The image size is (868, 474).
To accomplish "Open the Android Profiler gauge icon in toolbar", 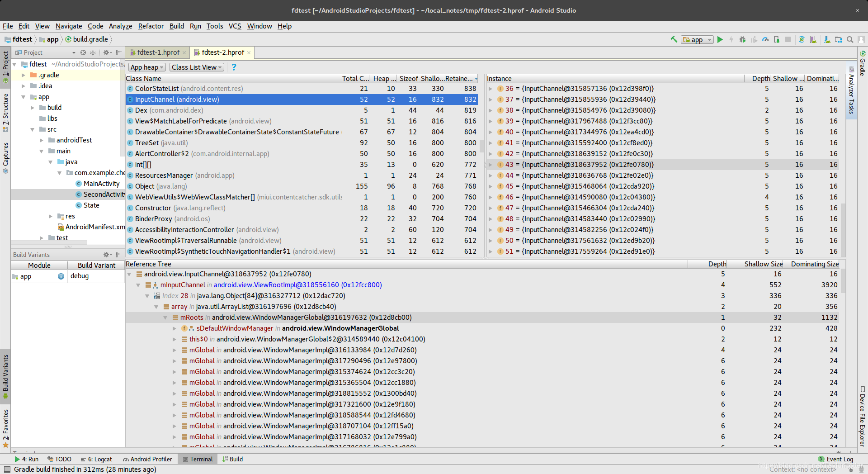I will 765,39.
